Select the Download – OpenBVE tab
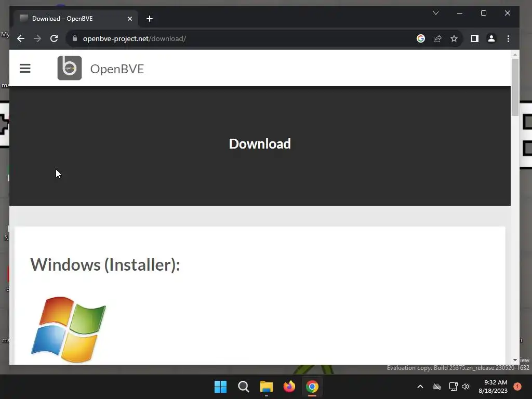This screenshot has width=532, height=399. pos(76,19)
